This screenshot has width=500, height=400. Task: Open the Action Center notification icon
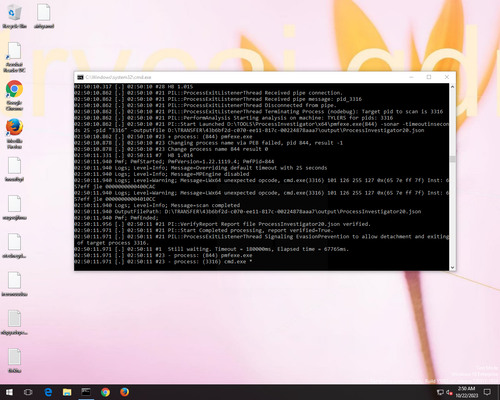click(488, 392)
